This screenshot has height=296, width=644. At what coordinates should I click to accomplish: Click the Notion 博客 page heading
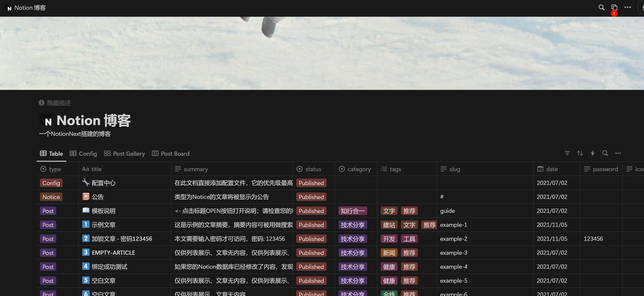click(93, 120)
